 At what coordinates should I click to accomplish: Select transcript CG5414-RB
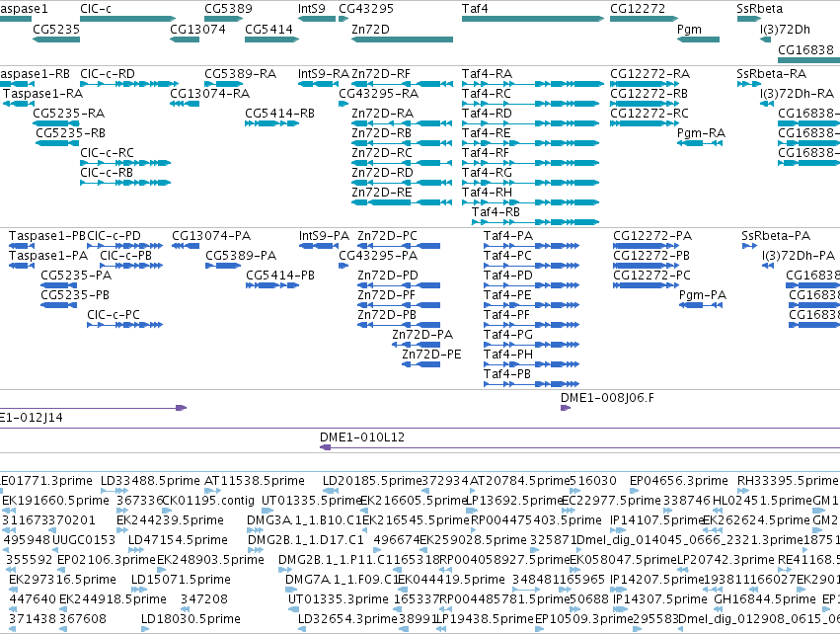271,123
